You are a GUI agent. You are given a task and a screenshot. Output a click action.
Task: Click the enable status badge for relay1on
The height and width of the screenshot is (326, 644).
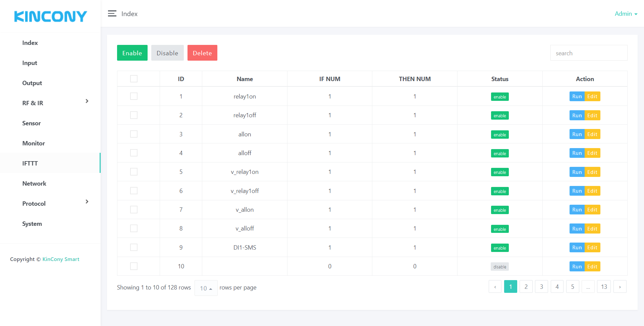[499, 97]
